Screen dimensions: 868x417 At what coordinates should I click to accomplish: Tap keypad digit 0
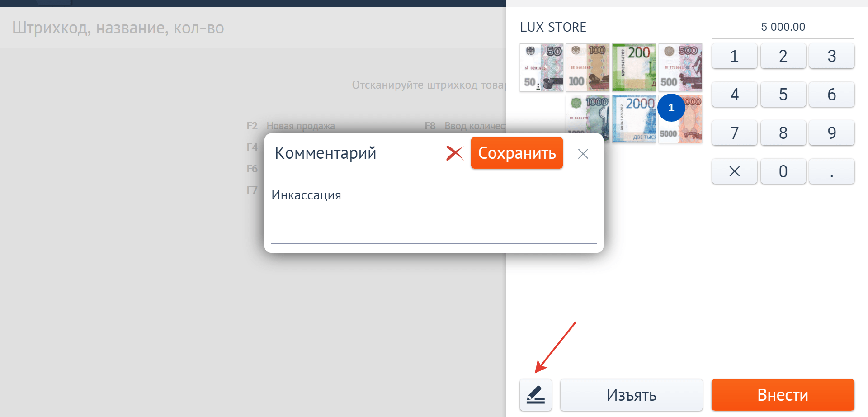tap(783, 171)
